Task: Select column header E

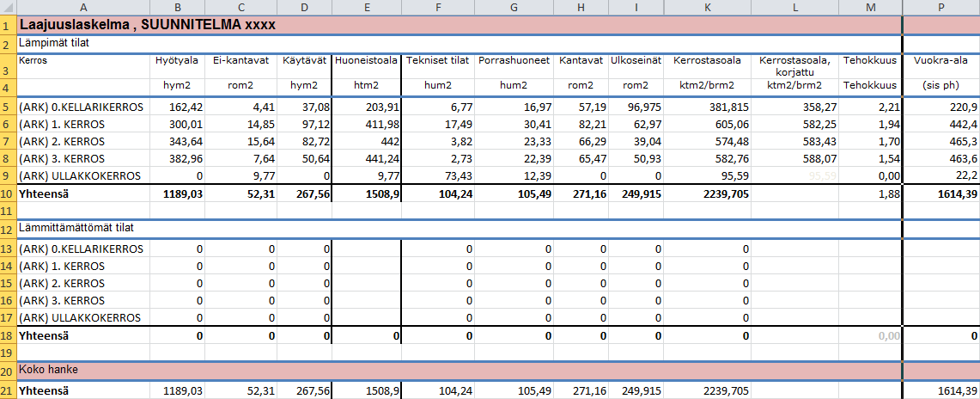Action: (366, 8)
